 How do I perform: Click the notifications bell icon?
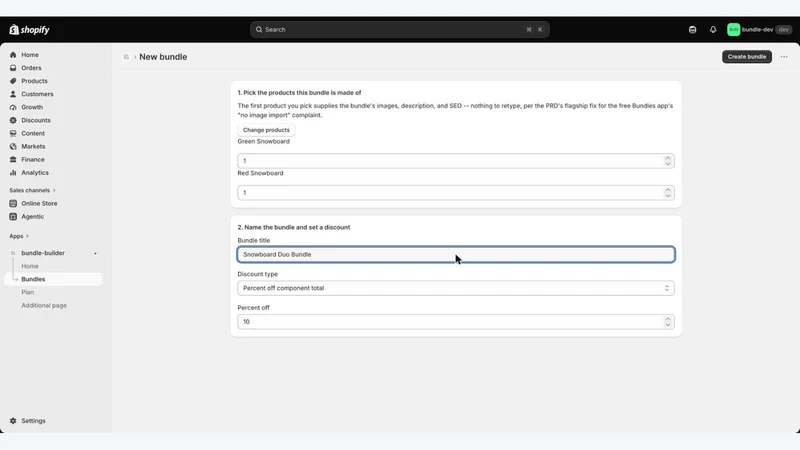pos(713,30)
